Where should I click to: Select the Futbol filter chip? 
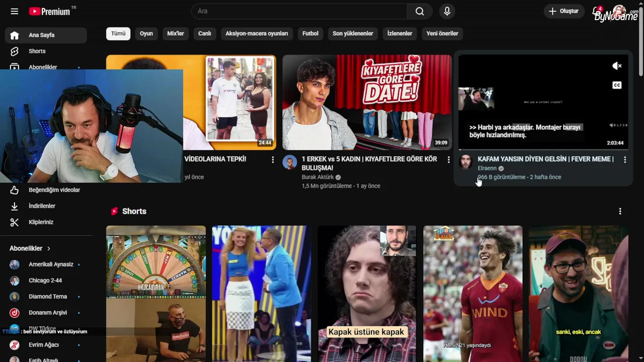click(310, 34)
